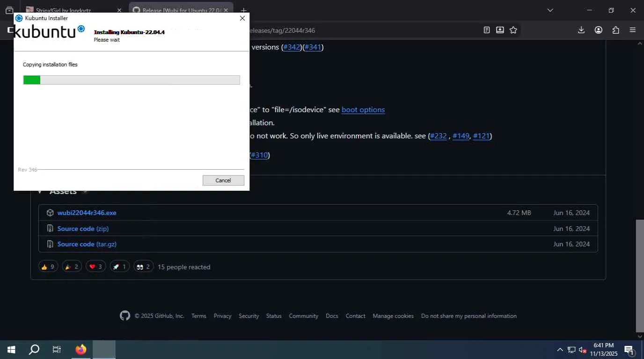Open issue link #310
Image resolution: width=644 pixels, height=359 pixels.
259,155
